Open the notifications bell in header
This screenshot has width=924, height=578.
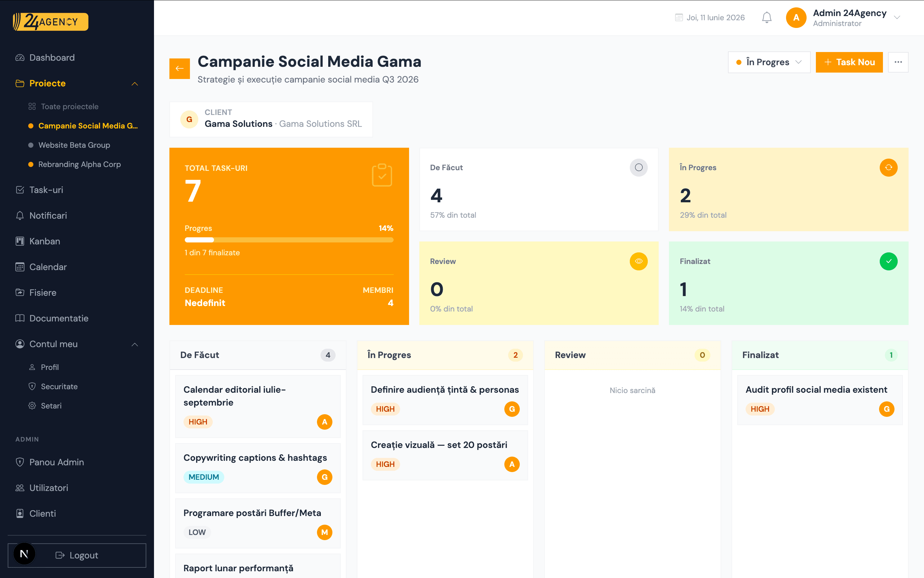(767, 18)
